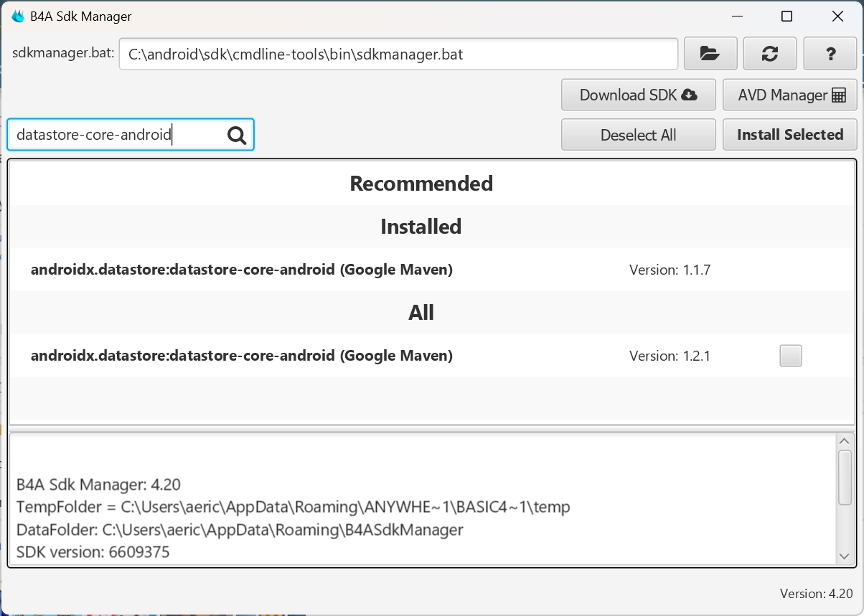Click the 'Version: 1.2.1' text
864x616 pixels.
click(x=670, y=356)
